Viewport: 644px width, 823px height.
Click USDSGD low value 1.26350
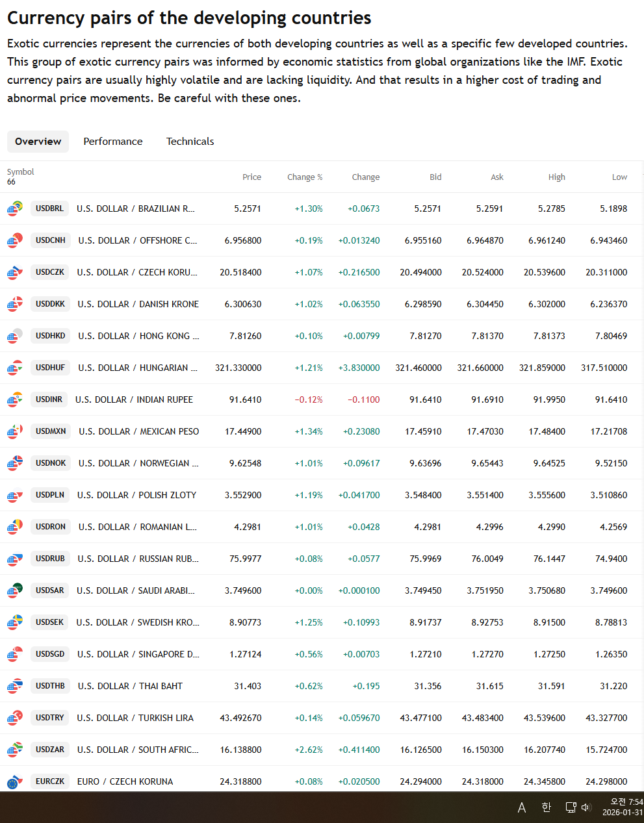pyautogui.click(x=612, y=654)
